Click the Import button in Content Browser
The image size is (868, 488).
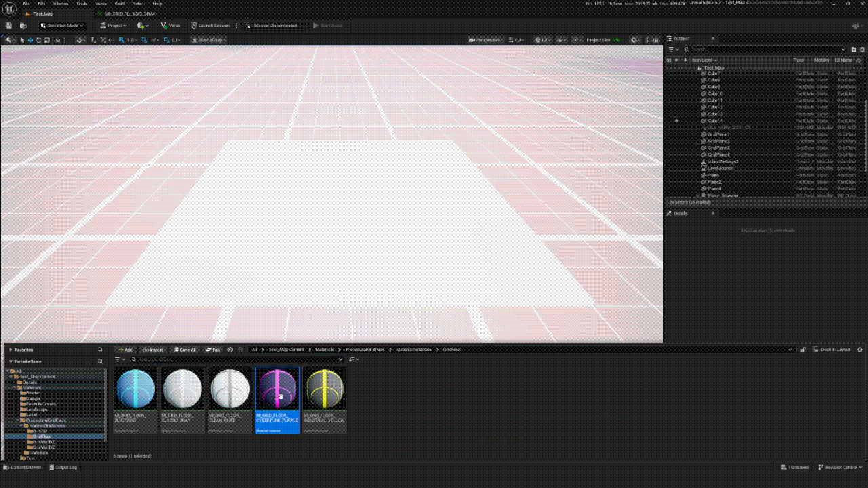click(153, 350)
